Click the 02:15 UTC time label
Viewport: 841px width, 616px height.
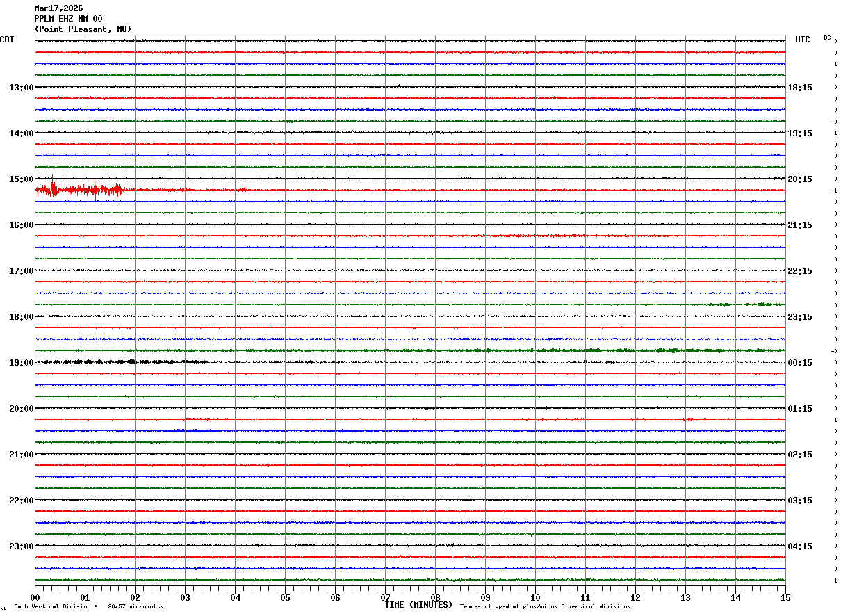point(800,455)
